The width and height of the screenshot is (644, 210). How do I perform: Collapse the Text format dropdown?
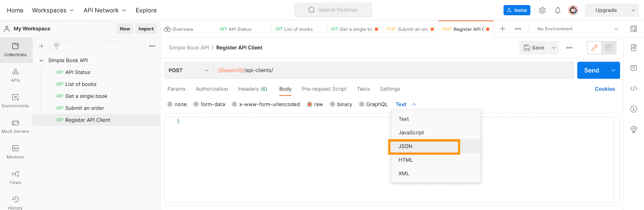point(406,104)
